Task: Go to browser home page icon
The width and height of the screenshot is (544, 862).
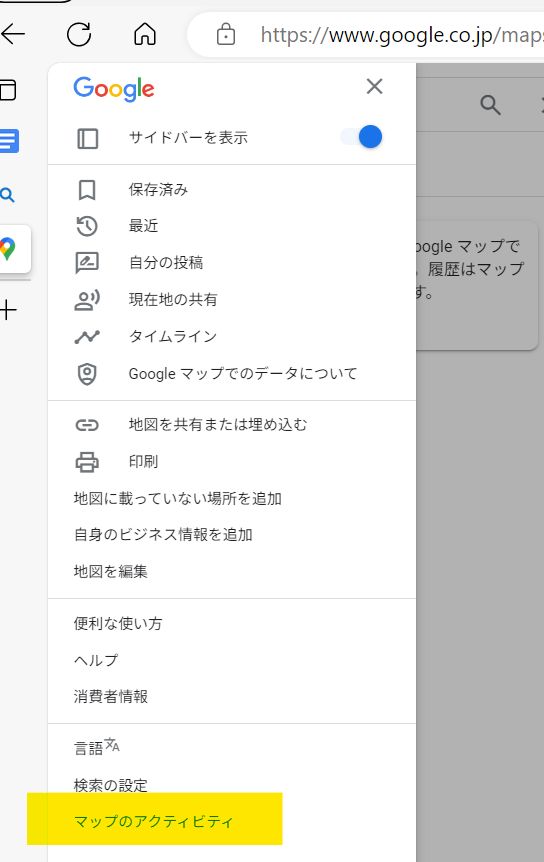Action: (145, 34)
